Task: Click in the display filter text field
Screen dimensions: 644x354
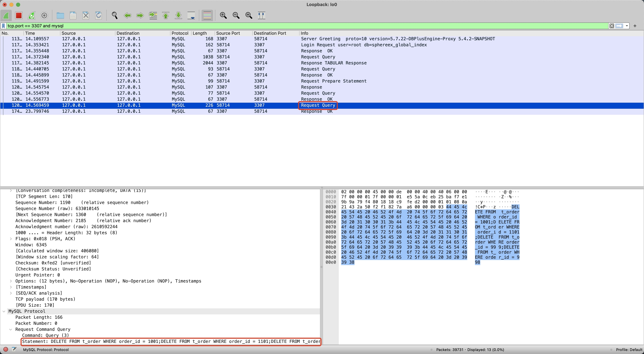Action: pyautogui.click(x=300, y=26)
